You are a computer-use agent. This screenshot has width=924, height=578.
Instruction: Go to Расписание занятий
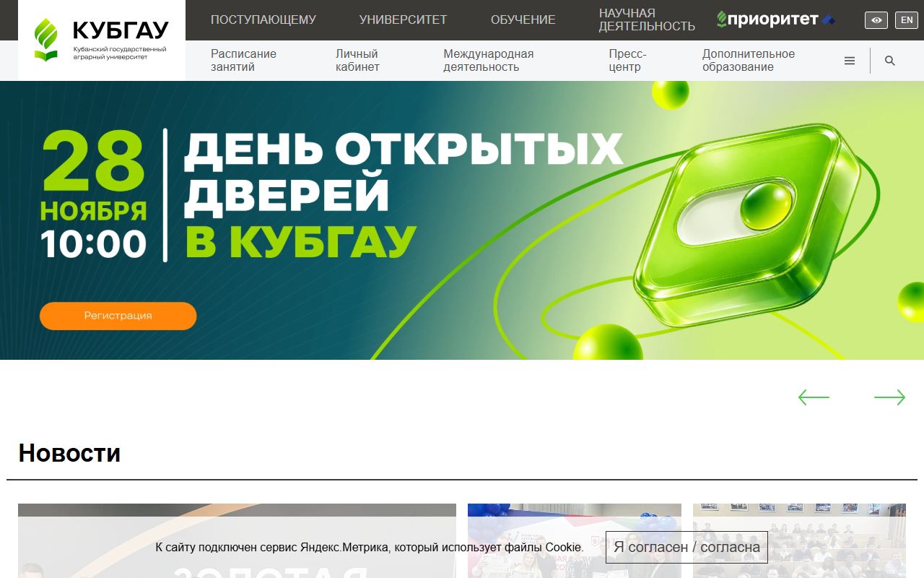click(x=243, y=60)
